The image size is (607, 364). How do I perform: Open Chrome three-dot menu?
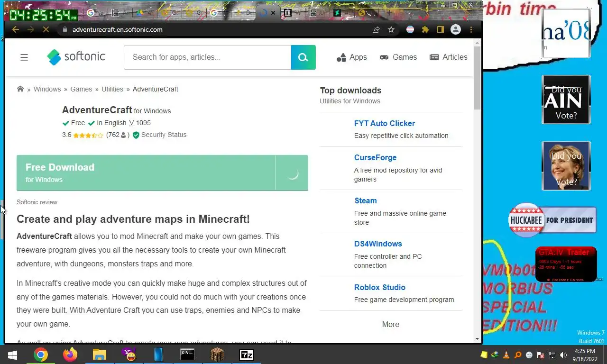(x=471, y=29)
